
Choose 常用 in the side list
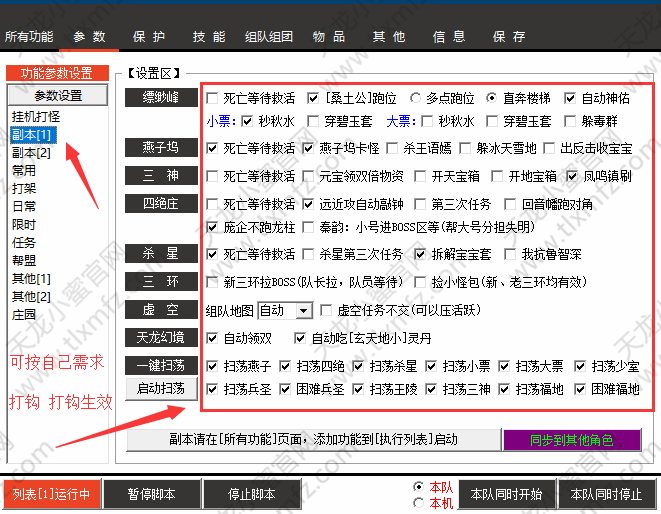[x=24, y=170]
